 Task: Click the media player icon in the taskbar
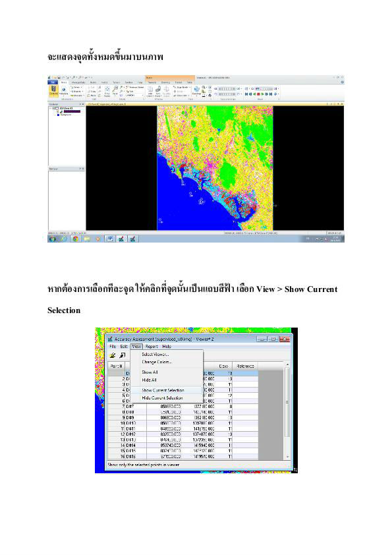click(x=98, y=239)
